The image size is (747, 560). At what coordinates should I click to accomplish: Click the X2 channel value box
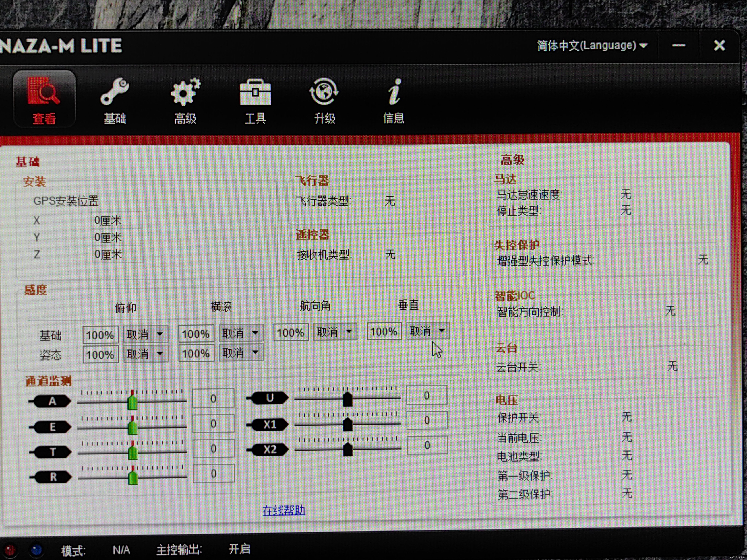coord(427,446)
